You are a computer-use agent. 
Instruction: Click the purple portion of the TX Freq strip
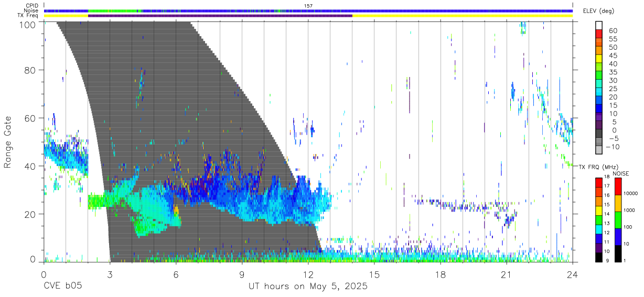point(220,16)
